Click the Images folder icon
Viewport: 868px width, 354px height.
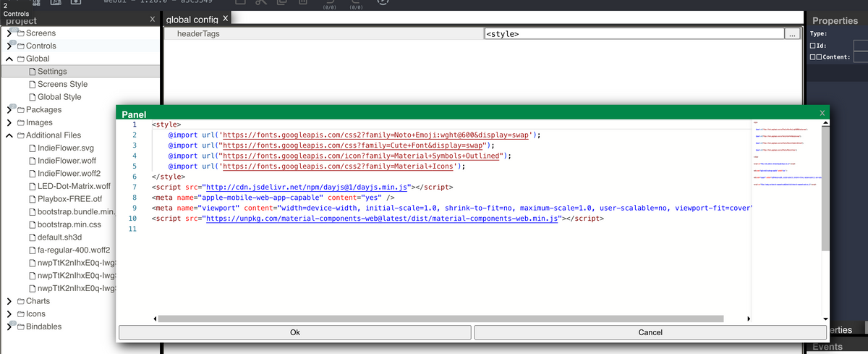(20, 122)
